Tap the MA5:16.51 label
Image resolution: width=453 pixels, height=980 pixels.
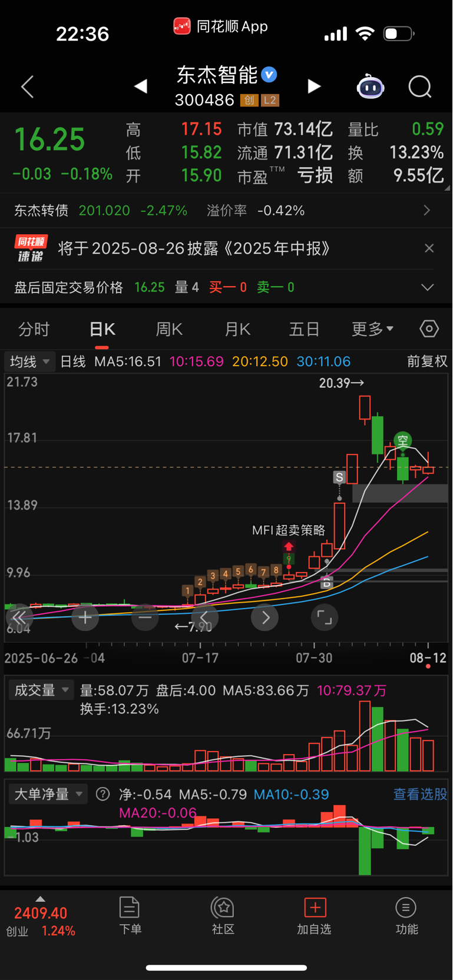128,361
